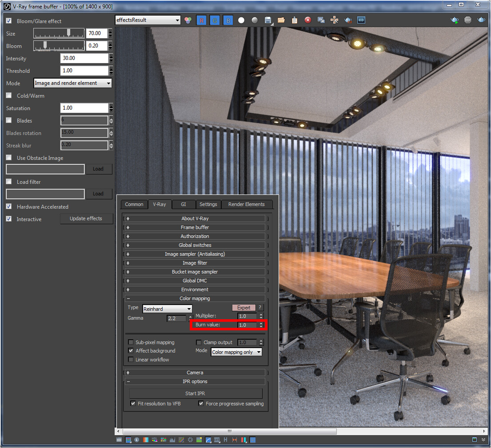Screen dimensions: 491x448
Task: Enable monochromatic mode gray circle
Action: point(255,20)
